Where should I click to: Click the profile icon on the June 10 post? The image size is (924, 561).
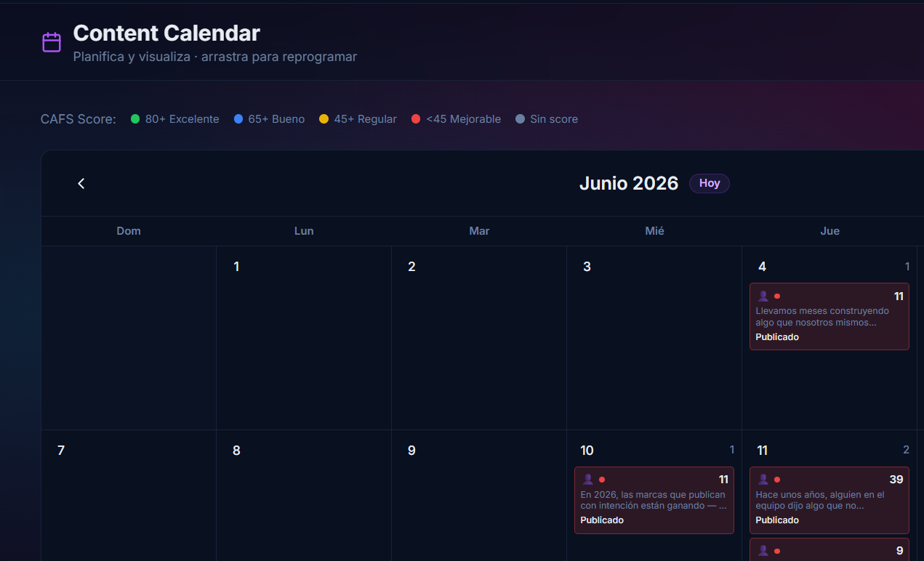(588, 480)
